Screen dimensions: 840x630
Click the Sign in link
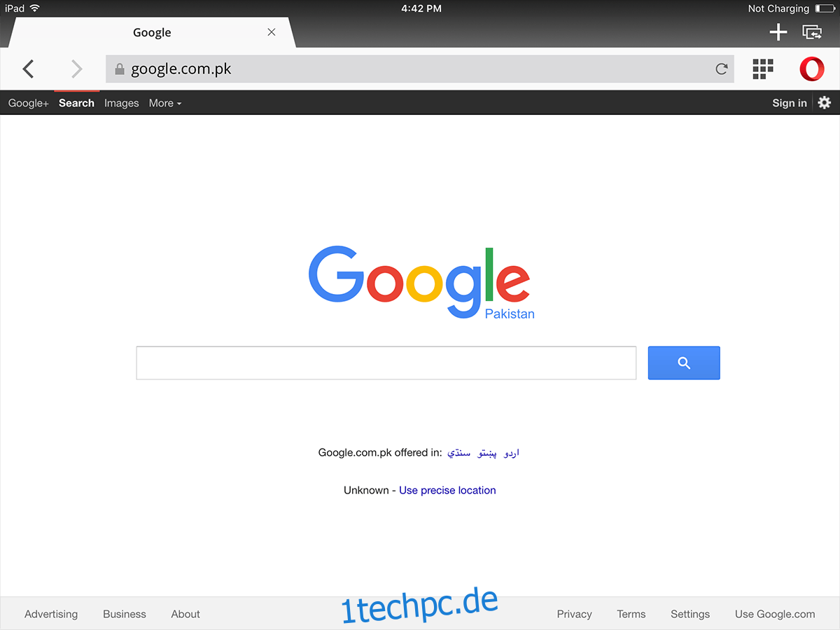click(x=790, y=103)
